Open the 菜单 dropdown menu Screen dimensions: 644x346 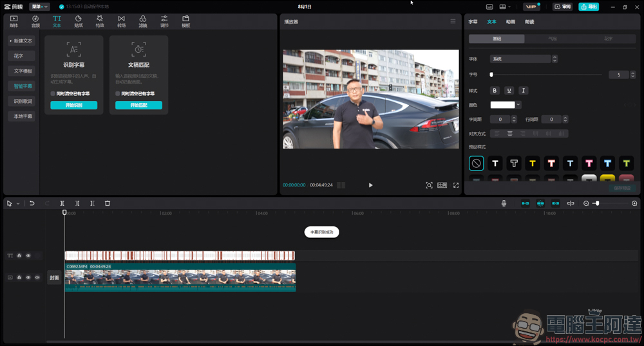point(39,6)
